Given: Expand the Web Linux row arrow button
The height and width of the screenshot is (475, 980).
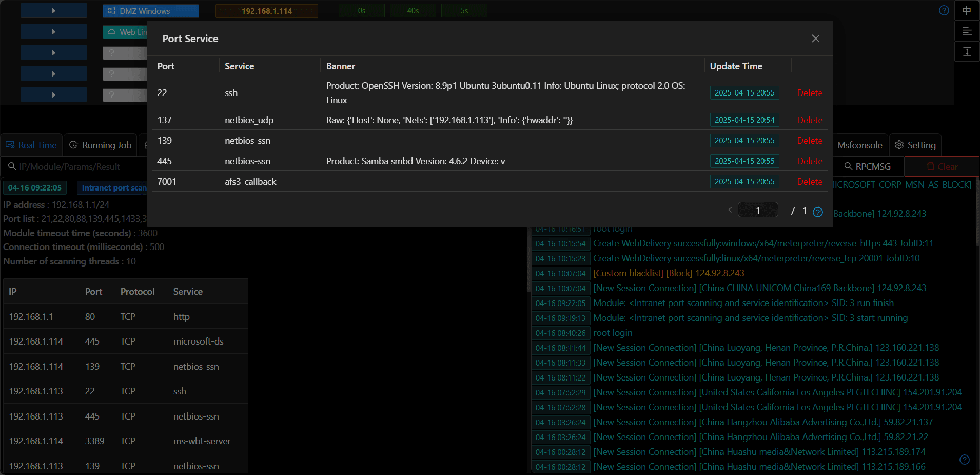Looking at the screenshot, I should tap(54, 31).
